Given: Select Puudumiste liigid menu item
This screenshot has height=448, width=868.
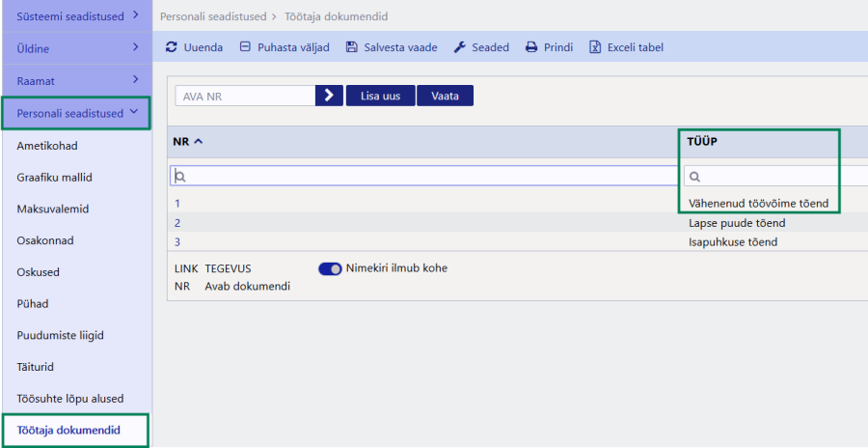Looking at the screenshot, I should [x=60, y=335].
